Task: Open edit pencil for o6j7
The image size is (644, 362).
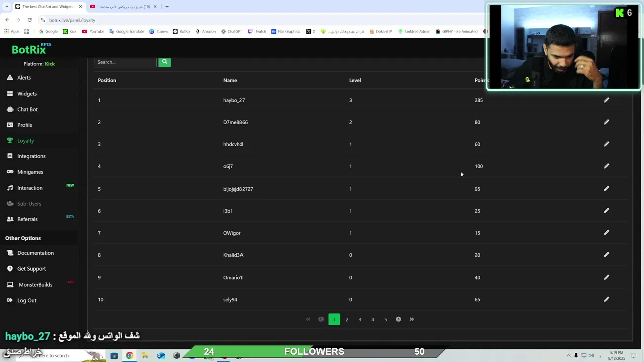Action: (x=606, y=166)
